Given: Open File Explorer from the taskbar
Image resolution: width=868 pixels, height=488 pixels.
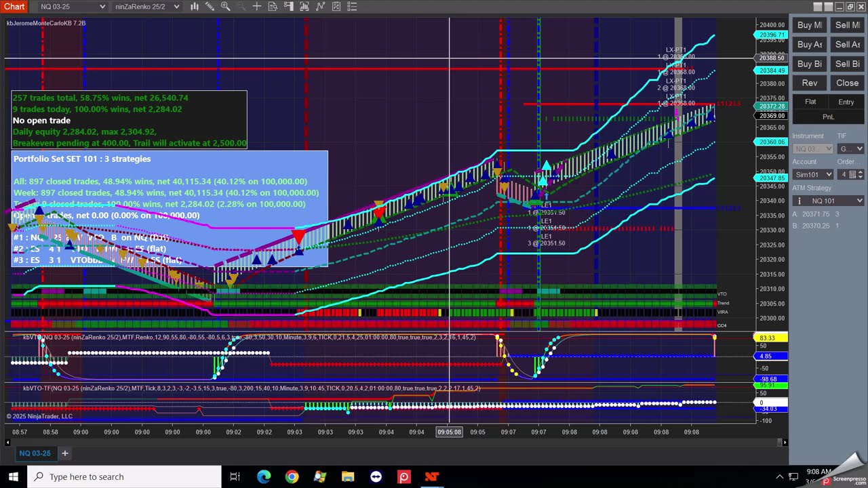Looking at the screenshot, I should pos(347,476).
